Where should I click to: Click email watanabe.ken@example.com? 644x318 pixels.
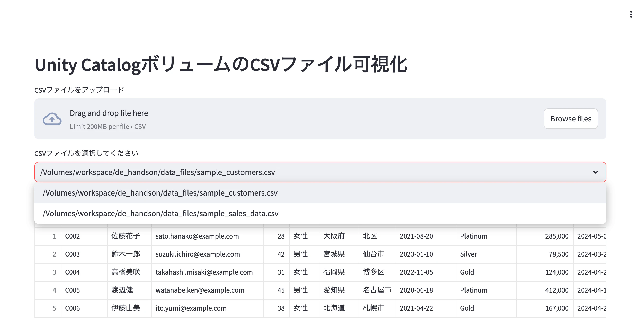point(208,290)
